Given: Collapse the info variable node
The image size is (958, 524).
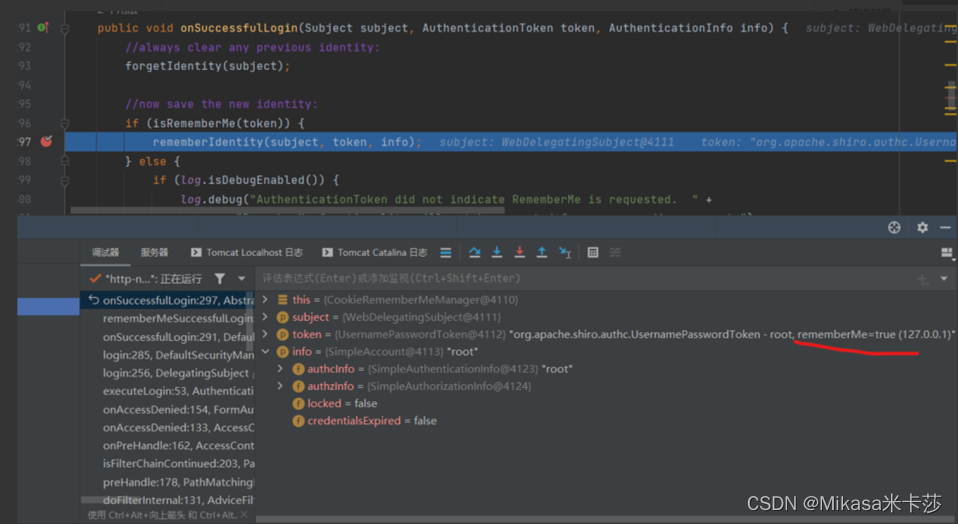Looking at the screenshot, I should pos(265,351).
